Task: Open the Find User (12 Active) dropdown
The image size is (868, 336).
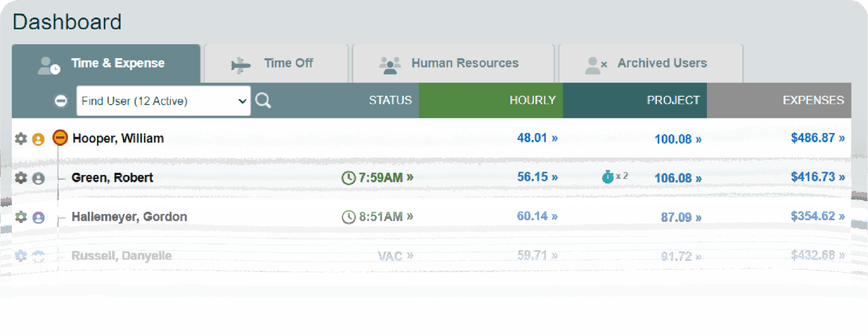Action: (x=163, y=101)
